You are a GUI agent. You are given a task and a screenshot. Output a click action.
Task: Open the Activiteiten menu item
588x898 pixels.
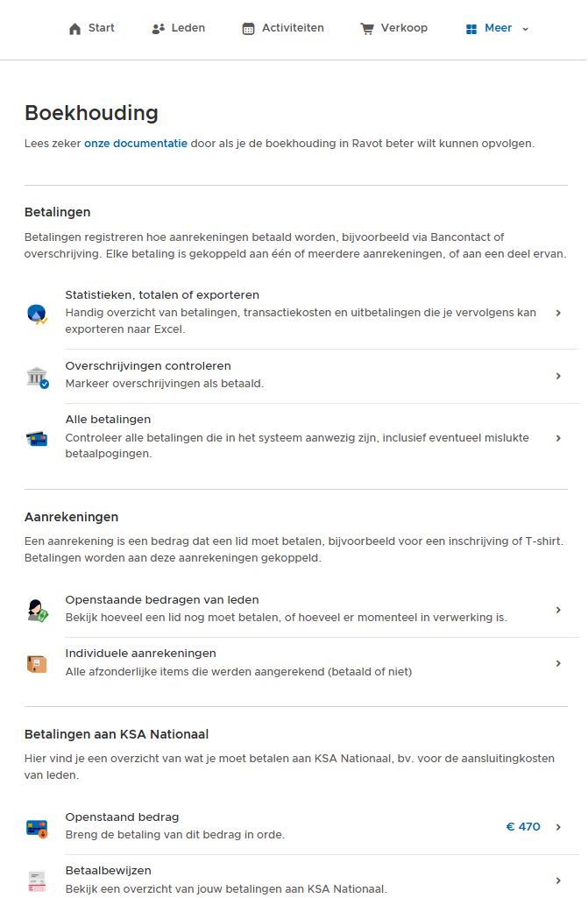pyautogui.click(x=284, y=28)
